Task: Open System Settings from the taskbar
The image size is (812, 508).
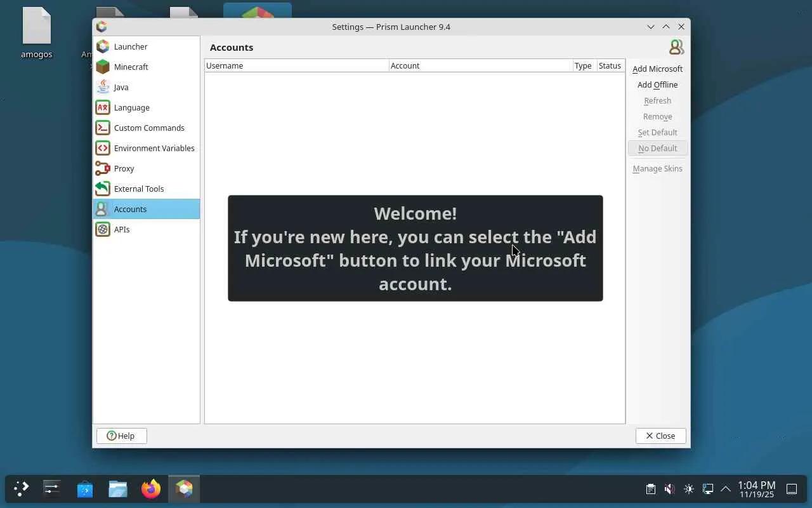Action: click(x=52, y=488)
